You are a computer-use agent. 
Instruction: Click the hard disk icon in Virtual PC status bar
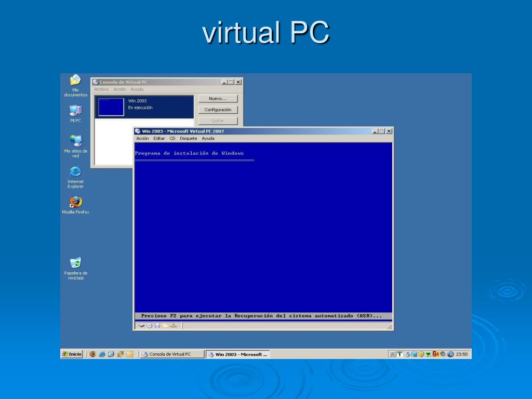(141, 326)
